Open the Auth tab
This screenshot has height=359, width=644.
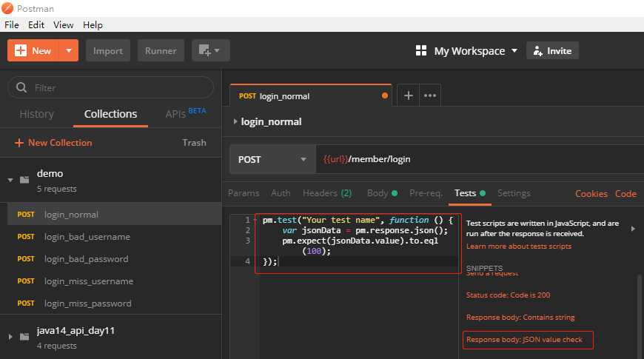coord(281,193)
